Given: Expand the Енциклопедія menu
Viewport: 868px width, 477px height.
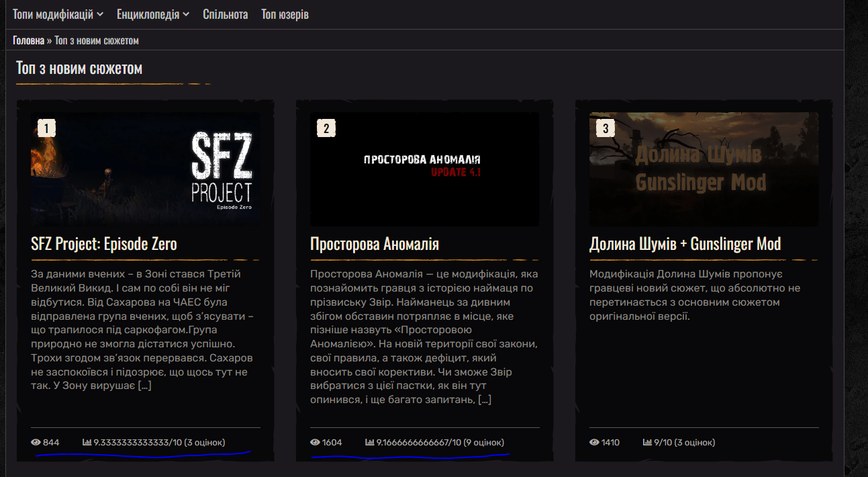Looking at the screenshot, I should [153, 14].
